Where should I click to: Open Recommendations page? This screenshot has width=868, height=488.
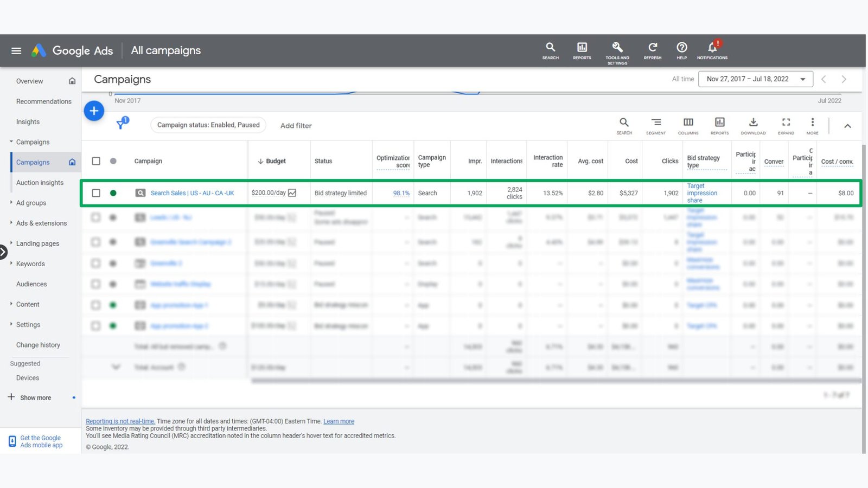[x=44, y=101]
